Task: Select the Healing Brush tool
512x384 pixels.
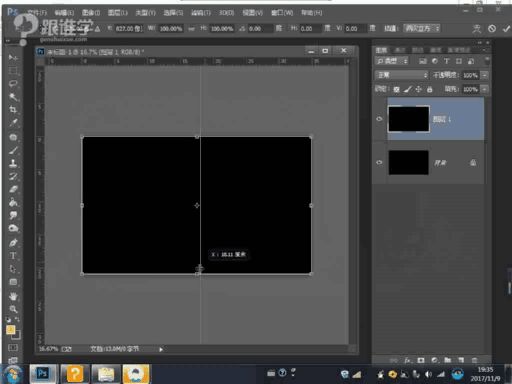Action: (13, 137)
